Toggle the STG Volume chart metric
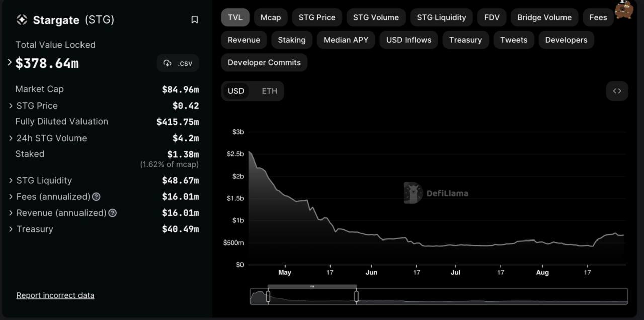 [376, 17]
